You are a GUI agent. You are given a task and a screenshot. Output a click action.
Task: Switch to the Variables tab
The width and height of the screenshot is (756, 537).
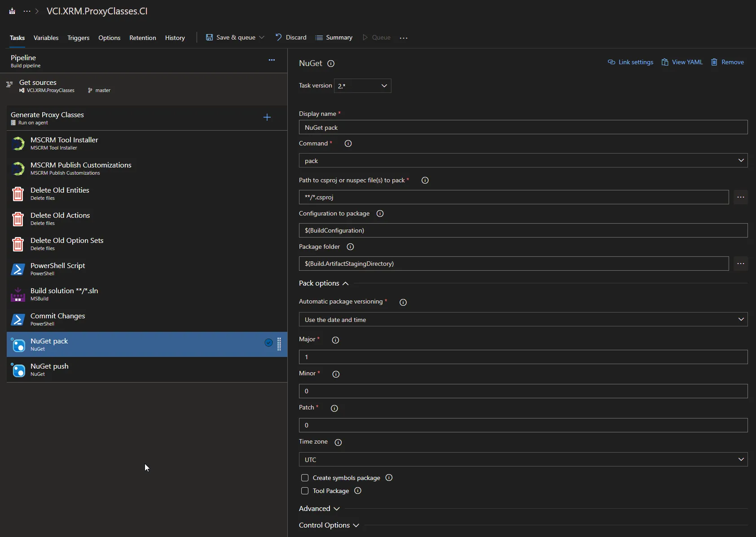point(46,38)
